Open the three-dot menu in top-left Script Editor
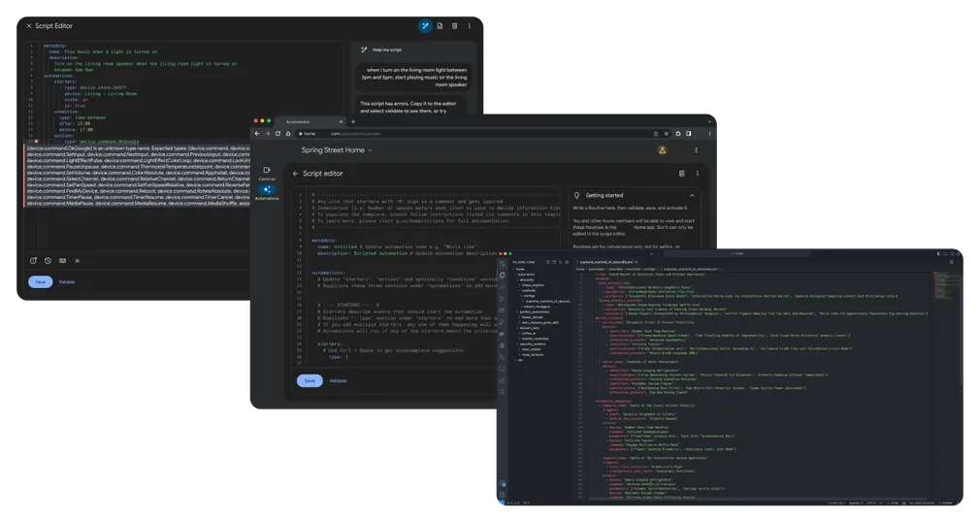Screen dimensions: 980x522 470,25
